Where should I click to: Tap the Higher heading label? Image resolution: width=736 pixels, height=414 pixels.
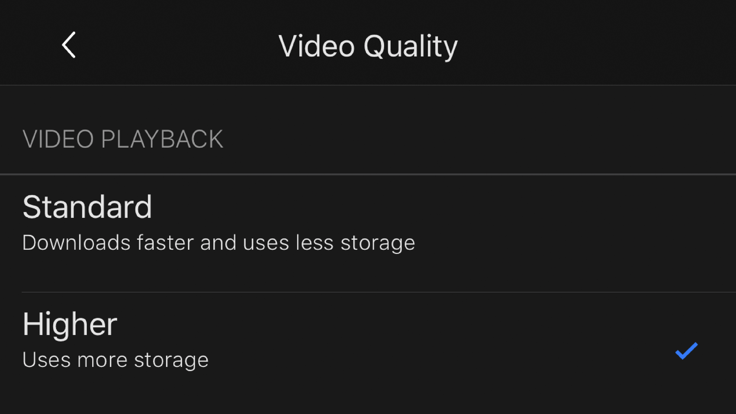69,324
